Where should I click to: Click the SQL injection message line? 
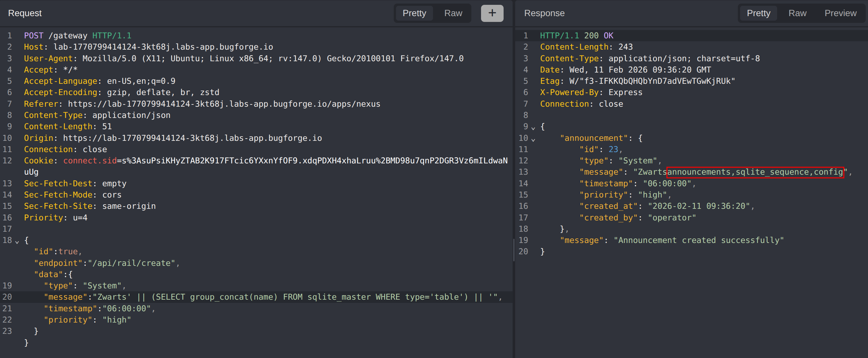pos(263,297)
